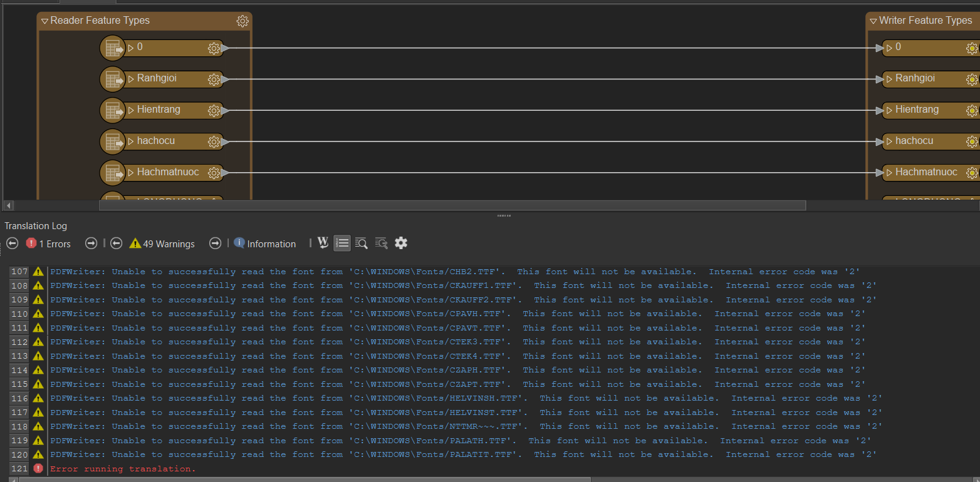
Task: Open Reader Feature Types gear settings
Action: [242, 21]
